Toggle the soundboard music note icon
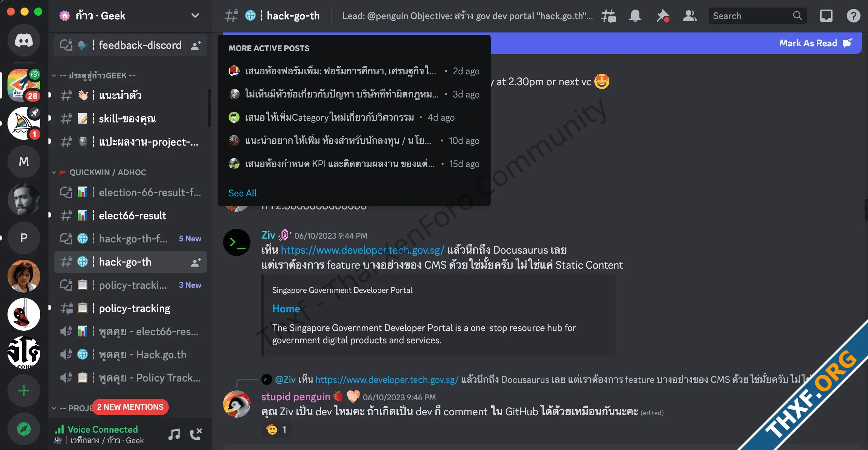 pos(174,434)
